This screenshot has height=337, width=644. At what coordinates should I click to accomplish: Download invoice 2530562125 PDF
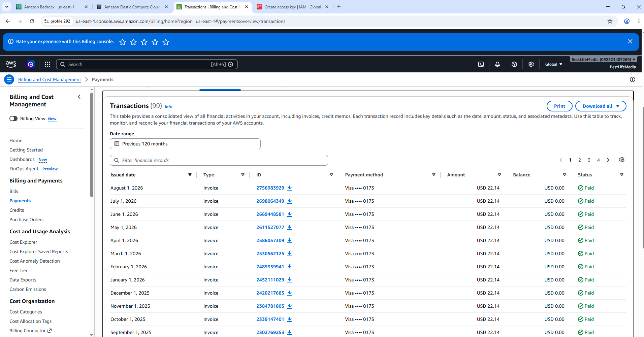tap(290, 254)
